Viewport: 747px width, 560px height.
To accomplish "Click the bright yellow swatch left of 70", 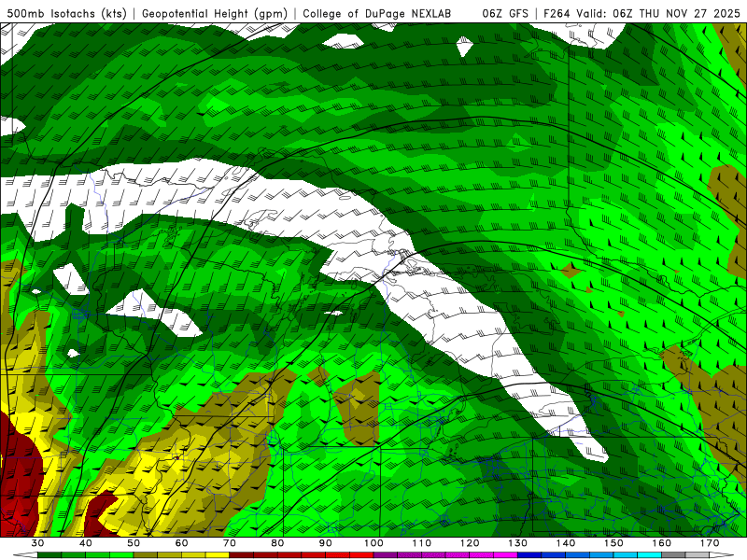I will click(x=218, y=555).
